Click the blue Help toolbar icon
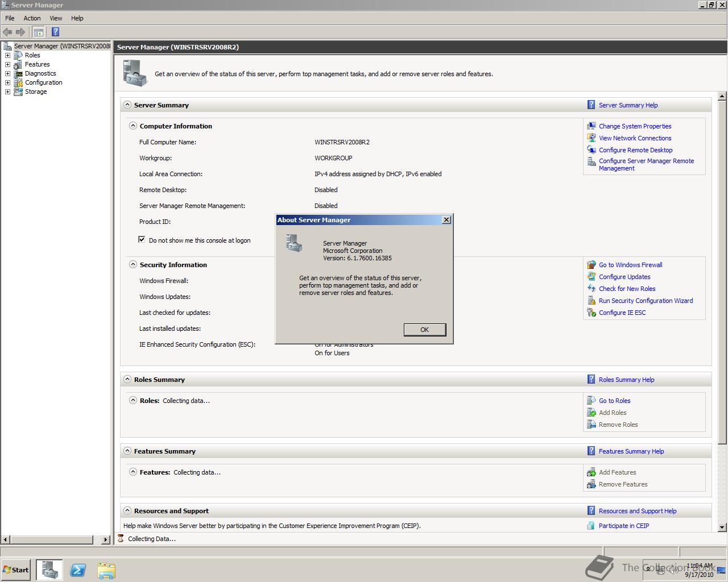Viewport: 728px width, 582px height. 55,32
